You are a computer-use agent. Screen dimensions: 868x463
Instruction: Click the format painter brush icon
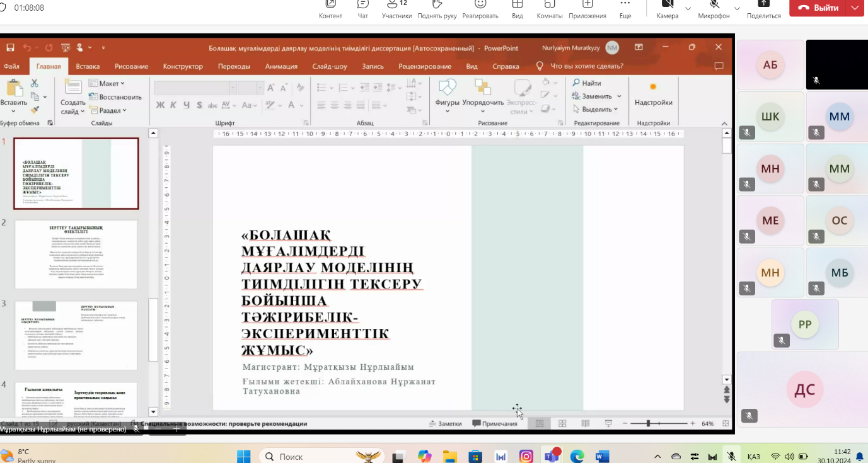(35, 110)
